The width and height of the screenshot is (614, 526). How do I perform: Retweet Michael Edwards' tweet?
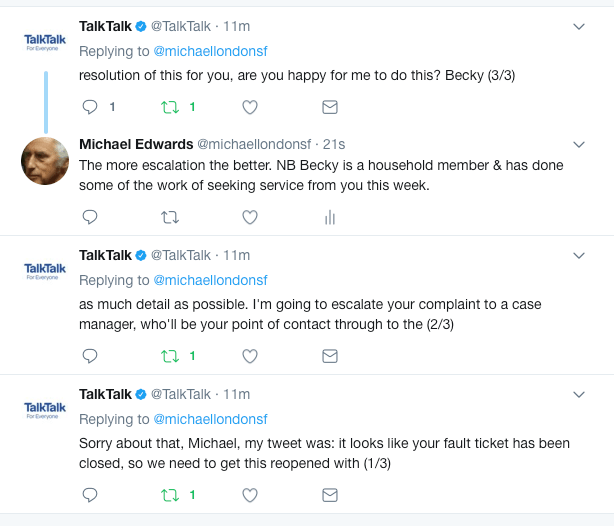click(x=170, y=216)
